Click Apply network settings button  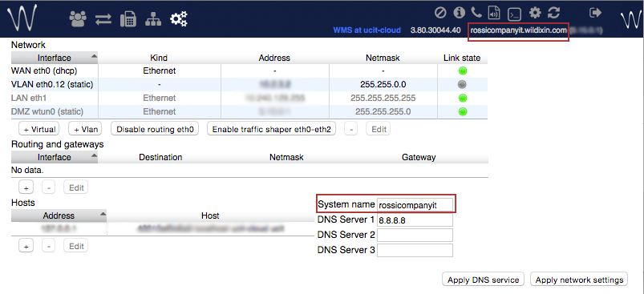[579, 280]
